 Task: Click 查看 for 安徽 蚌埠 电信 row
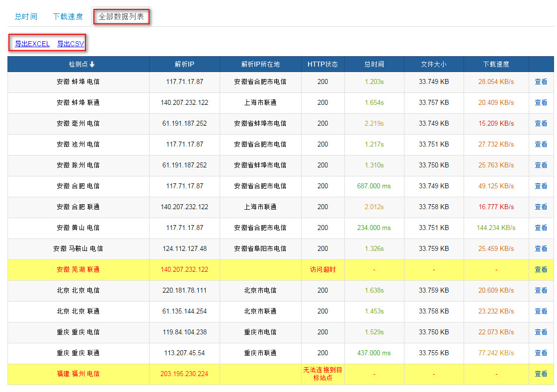click(541, 81)
